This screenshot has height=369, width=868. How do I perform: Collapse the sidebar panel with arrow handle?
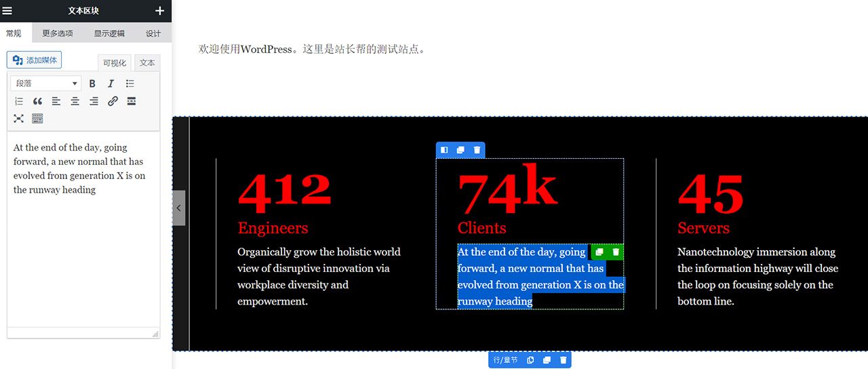(x=178, y=209)
